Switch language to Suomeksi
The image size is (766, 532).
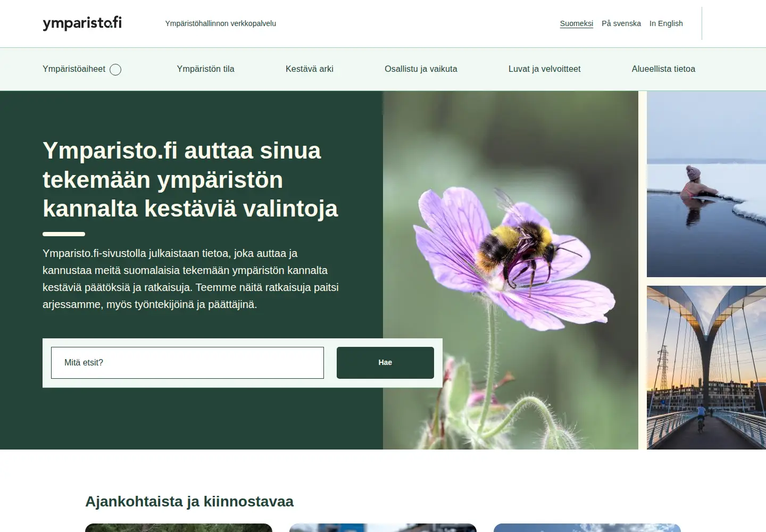tap(577, 23)
